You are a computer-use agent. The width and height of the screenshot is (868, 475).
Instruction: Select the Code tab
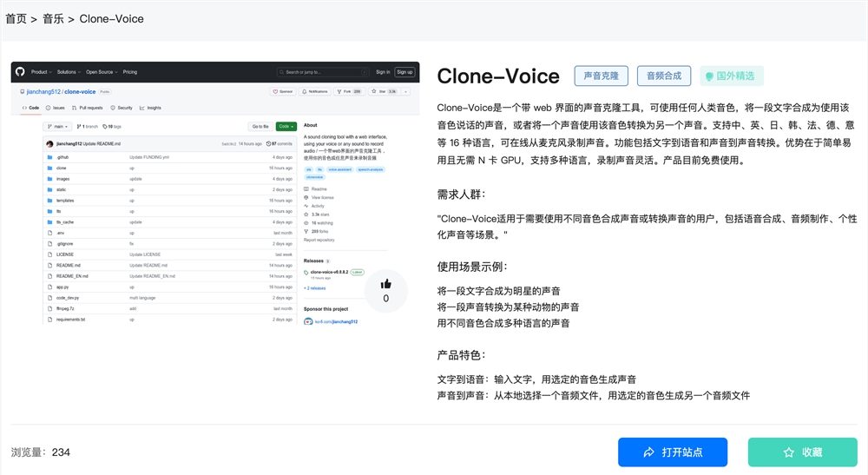pyautogui.click(x=31, y=108)
